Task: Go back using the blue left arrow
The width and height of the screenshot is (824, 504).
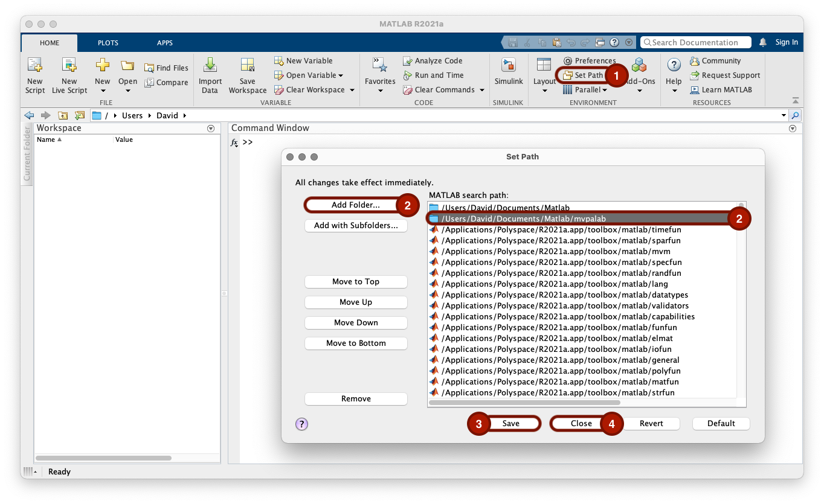Action: coord(29,115)
